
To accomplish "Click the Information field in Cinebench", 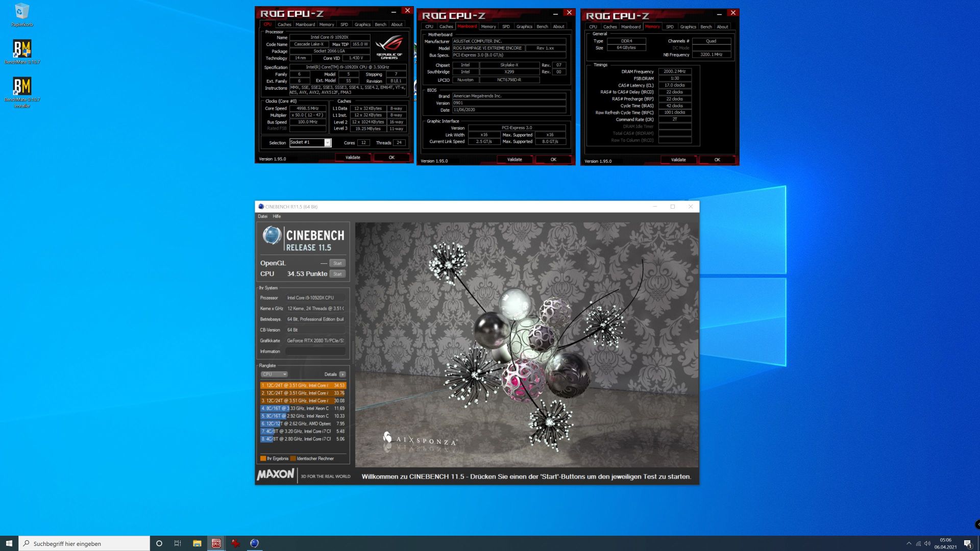I will (315, 352).
